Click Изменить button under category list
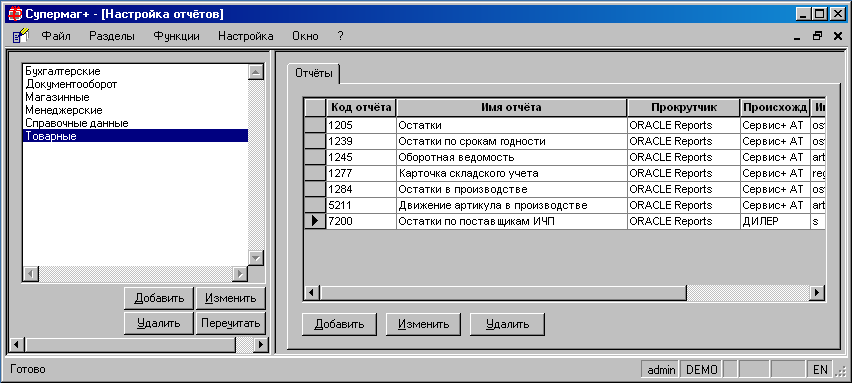 (x=231, y=298)
